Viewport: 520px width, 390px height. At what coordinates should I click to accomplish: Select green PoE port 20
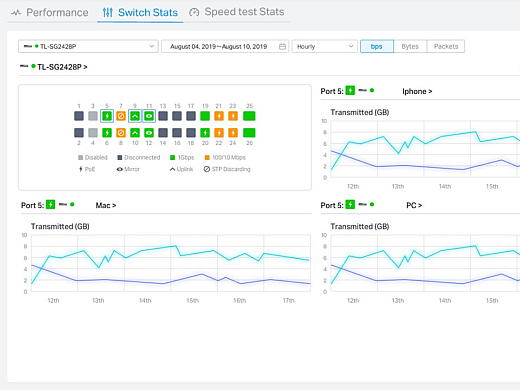[x=205, y=133]
